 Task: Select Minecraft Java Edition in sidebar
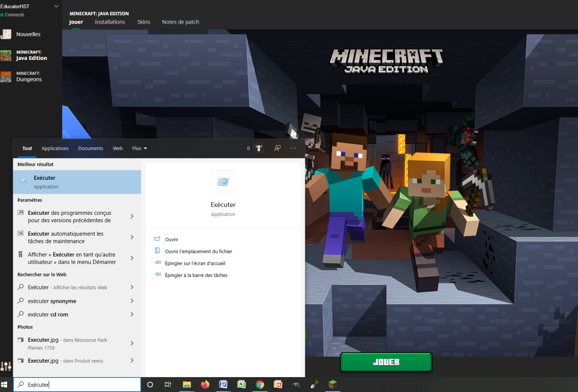tap(24, 55)
